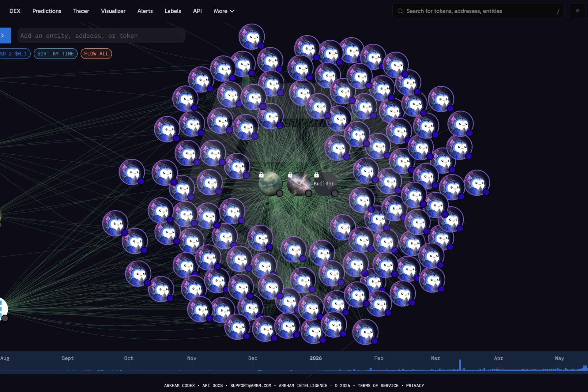Image resolution: width=588 pixels, height=392 pixels.
Task: Click the lock icon above the planet node
Action: point(261,175)
